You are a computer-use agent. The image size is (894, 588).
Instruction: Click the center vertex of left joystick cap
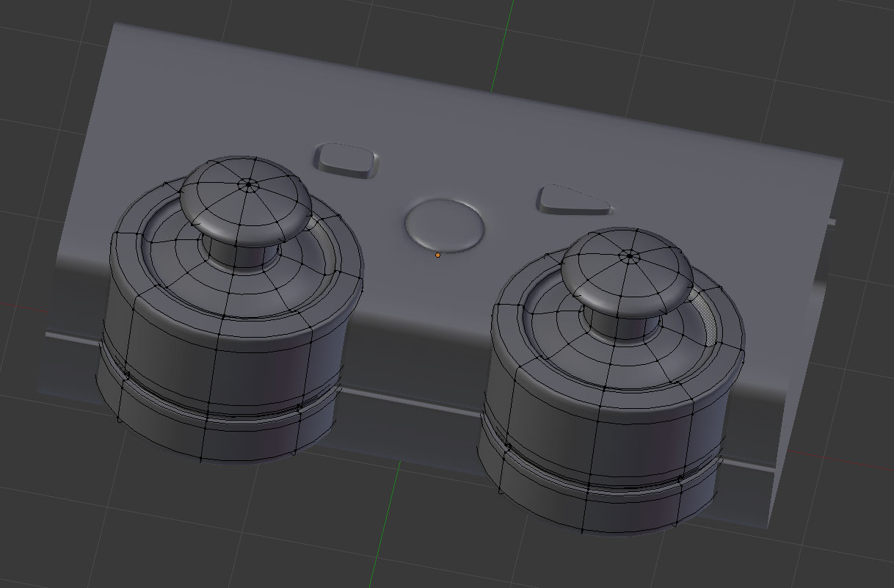tap(248, 184)
